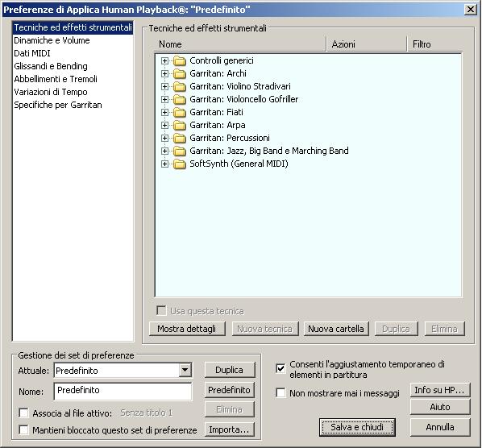Viewport: 482px width, 448px height.
Task: Select the Garritan: Arpa row label
Action: pyautogui.click(x=218, y=126)
